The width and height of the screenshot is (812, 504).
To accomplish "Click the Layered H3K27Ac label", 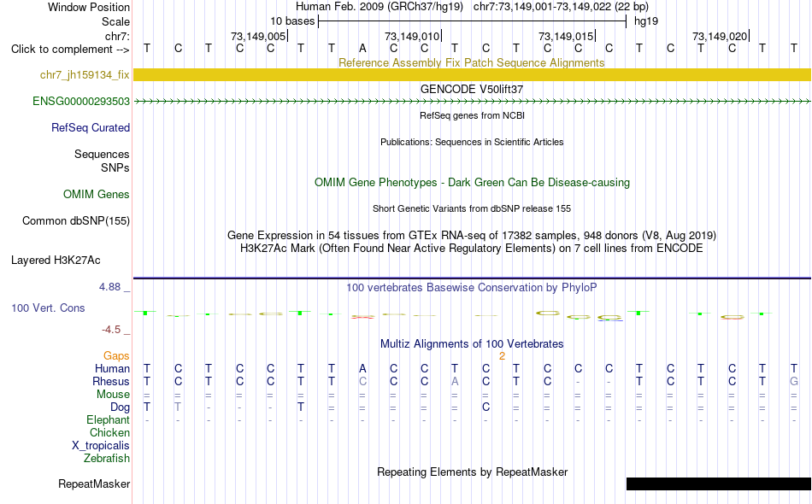I will coord(56,261).
